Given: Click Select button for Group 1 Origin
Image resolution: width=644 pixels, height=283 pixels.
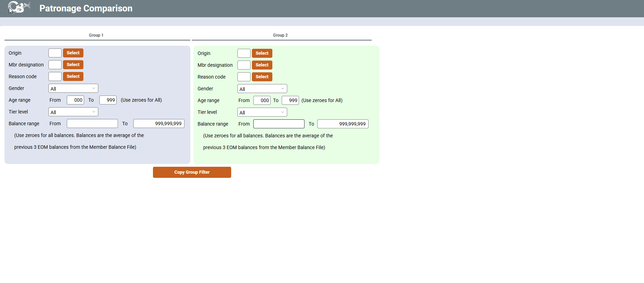Looking at the screenshot, I should click(x=73, y=53).
